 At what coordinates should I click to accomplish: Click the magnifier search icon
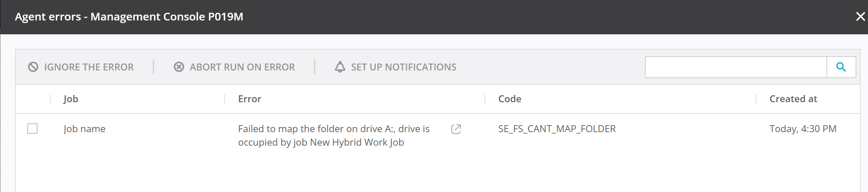(x=841, y=67)
